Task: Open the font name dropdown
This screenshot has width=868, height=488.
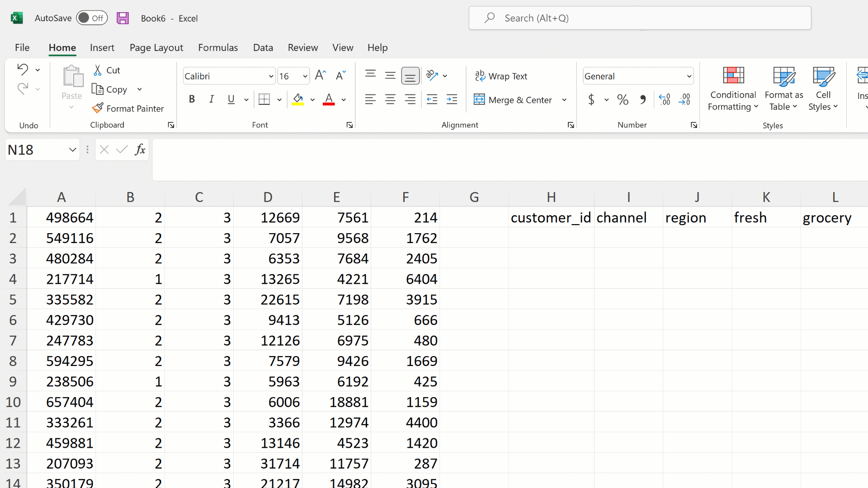Action: coord(271,76)
